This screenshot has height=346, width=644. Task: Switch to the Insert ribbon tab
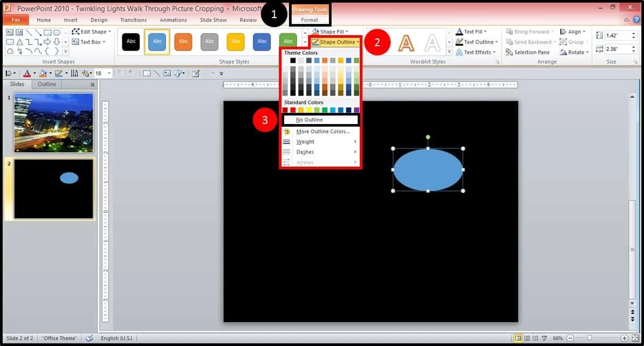pyautogui.click(x=71, y=20)
